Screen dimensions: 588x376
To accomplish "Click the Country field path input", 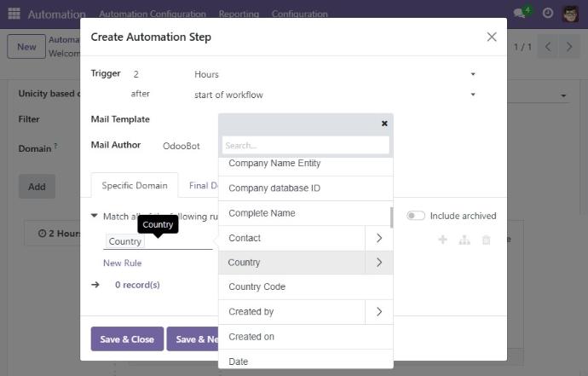I will coord(158,241).
